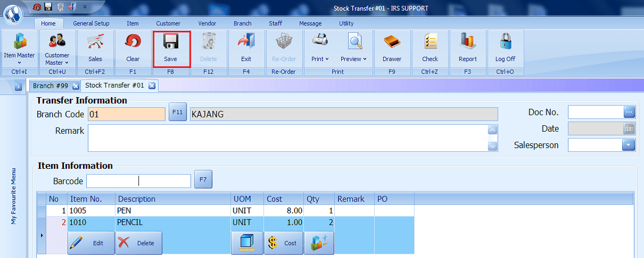The image size is (644, 258).
Task: Click the Description column header
Action: point(173,199)
